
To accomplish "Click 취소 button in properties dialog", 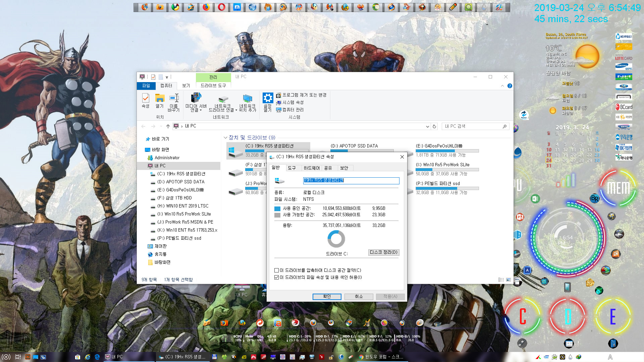I will click(x=359, y=297).
